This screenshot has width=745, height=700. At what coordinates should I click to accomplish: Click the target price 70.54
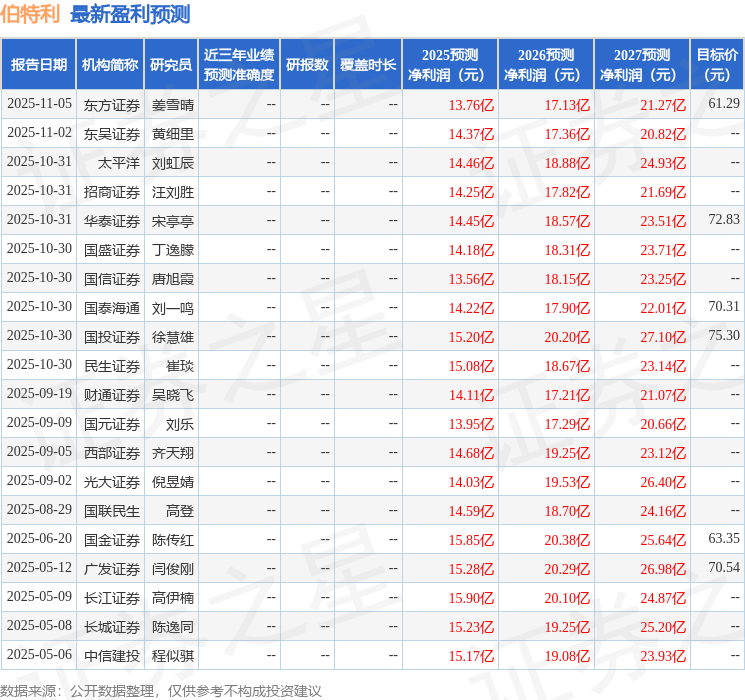724,567
